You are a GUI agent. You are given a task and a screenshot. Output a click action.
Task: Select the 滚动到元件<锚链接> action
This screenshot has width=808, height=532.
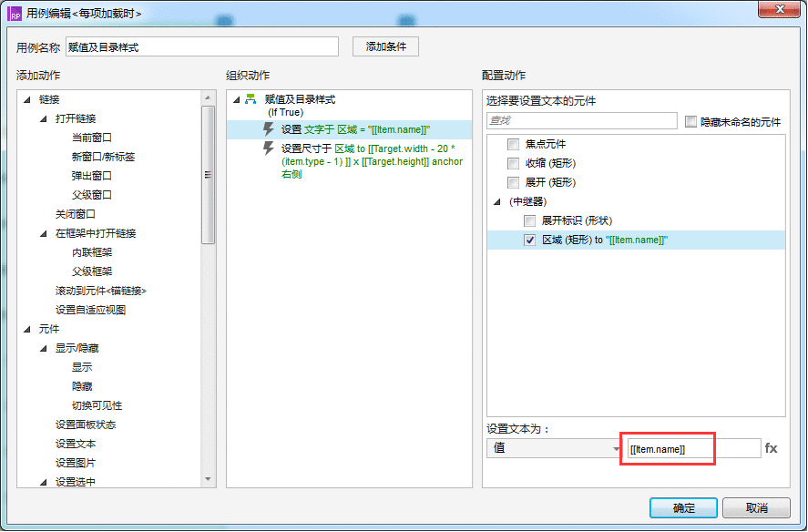[x=101, y=291]
